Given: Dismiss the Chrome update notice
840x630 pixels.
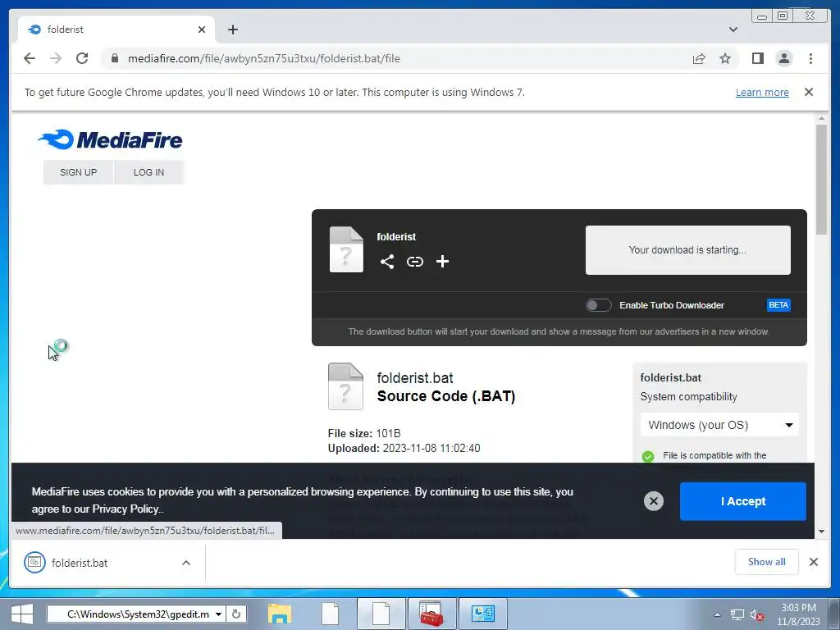Looking at the screenshot, I should click(x=808, y=92).
